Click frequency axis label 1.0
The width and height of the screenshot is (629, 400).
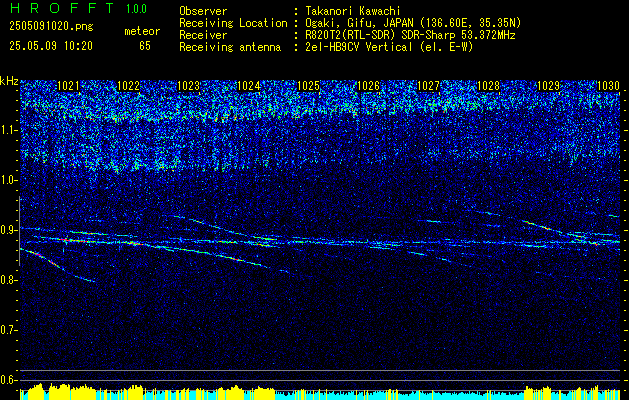[9, 180]
